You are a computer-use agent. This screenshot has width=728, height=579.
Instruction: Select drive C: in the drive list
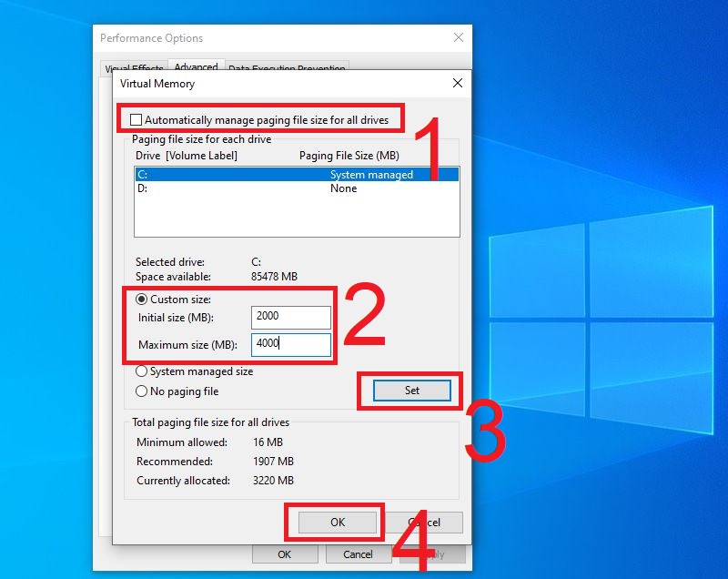[273, 175]
